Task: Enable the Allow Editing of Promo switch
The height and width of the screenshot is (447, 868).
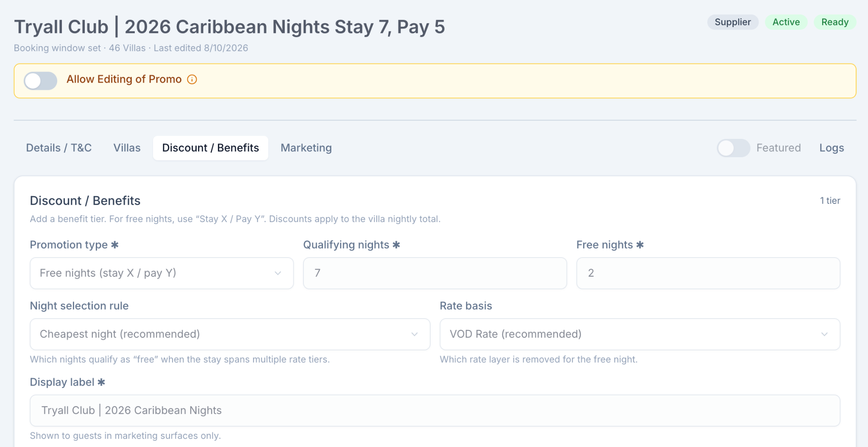Action: (41, 81)
